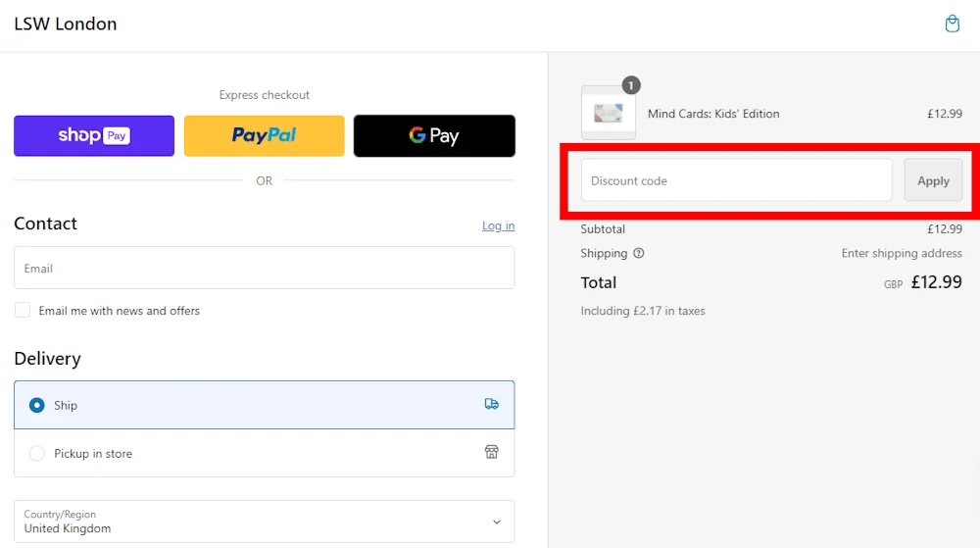Focus the Discount code field
Viewport: 980px width, 548px height.
coord(736,180)
